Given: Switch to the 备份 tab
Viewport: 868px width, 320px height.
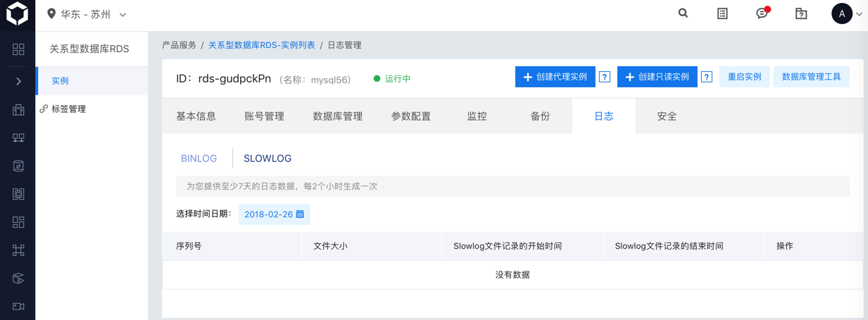Looking at the screenshot, I should (x=540, y=116).
